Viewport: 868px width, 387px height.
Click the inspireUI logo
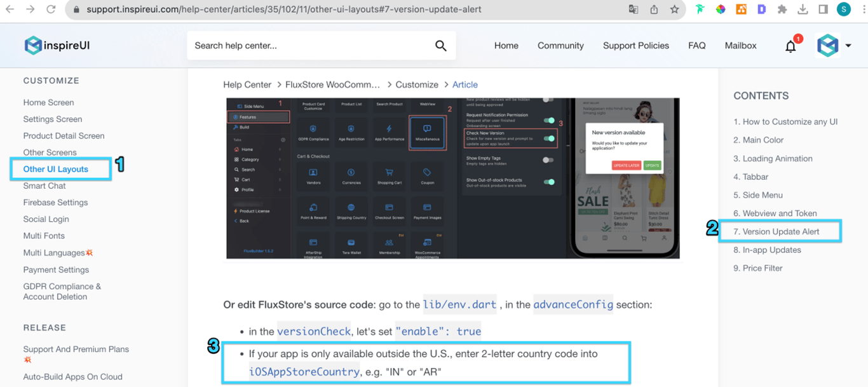(57, 46)
